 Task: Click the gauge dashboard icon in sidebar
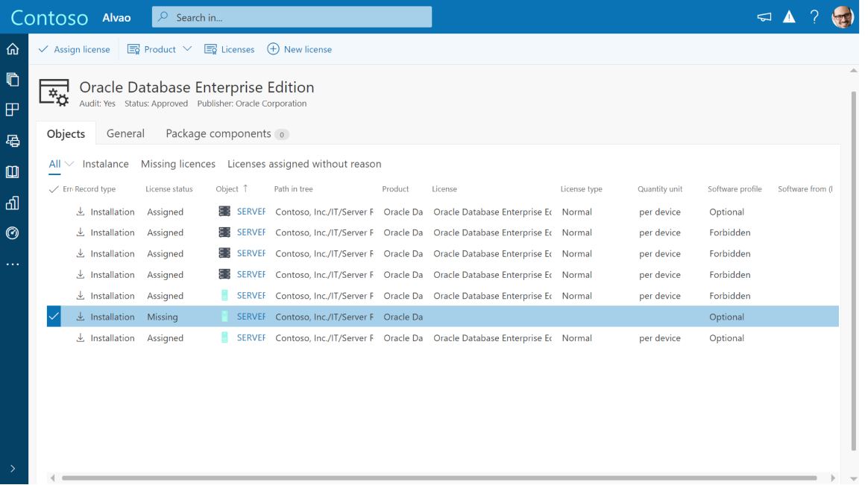tap(13, 233)
